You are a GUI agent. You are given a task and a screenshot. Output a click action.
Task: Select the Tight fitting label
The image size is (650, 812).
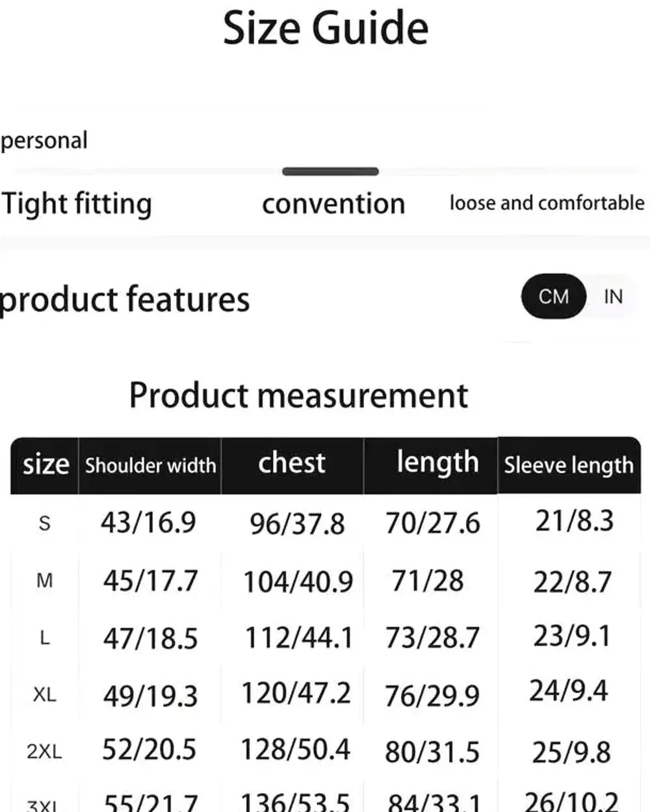(x=77, y=203)
